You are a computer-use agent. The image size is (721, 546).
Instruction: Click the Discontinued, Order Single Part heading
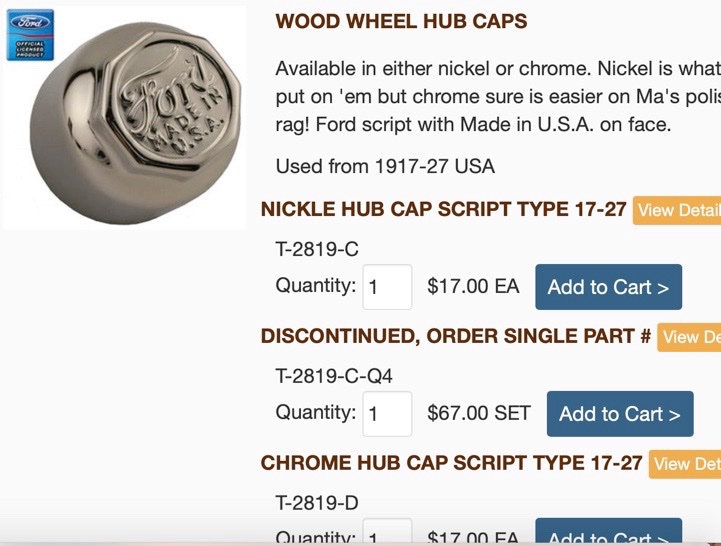tap(455, 336)
